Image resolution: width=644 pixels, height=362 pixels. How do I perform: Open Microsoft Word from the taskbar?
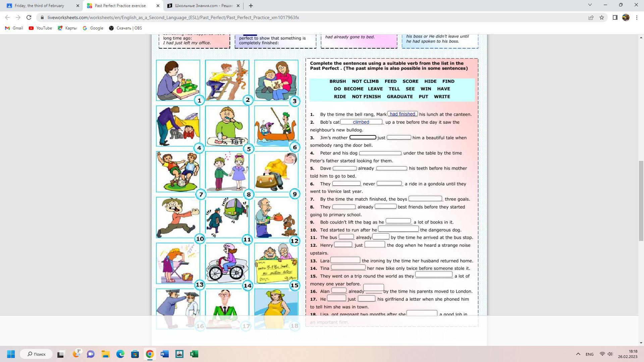pos(164,354)
